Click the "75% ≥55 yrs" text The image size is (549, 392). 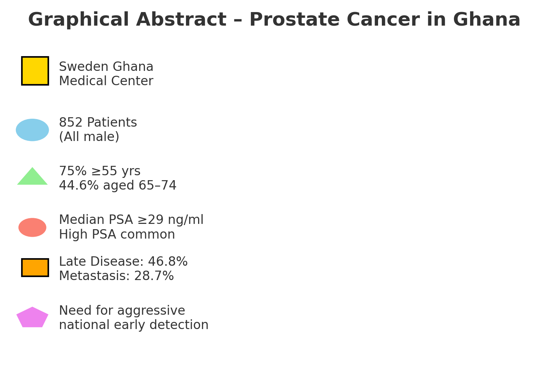pyautogui.click(x=100, y=171)
